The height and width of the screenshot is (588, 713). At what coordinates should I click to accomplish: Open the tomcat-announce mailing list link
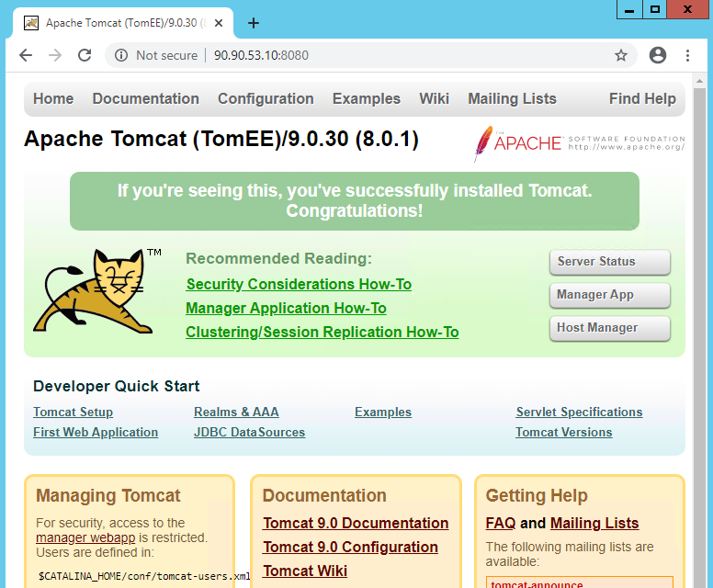(537, 584)
